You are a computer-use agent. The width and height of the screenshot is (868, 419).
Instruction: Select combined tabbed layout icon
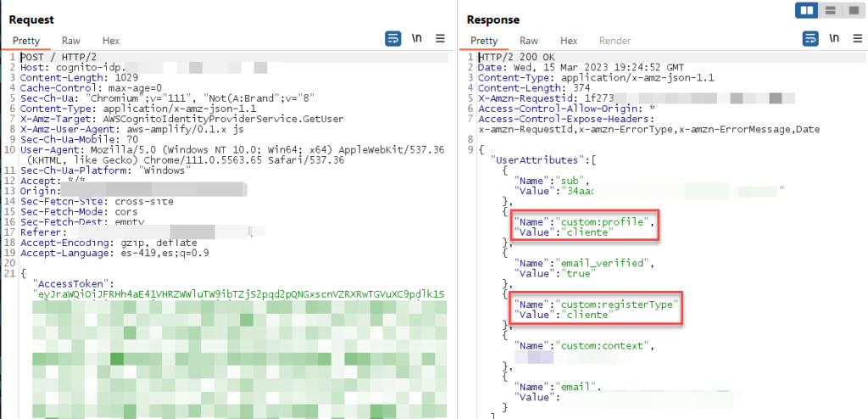click(x=853, y=10)
